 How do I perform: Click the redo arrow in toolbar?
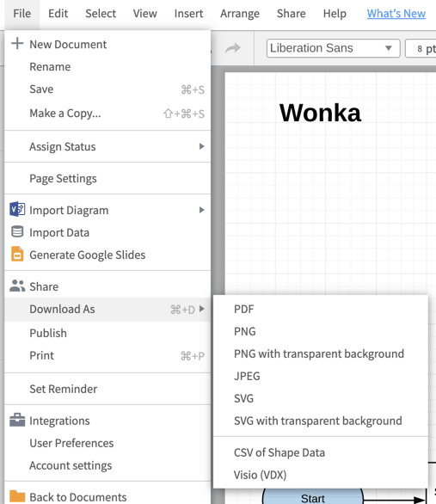(233, 48)
